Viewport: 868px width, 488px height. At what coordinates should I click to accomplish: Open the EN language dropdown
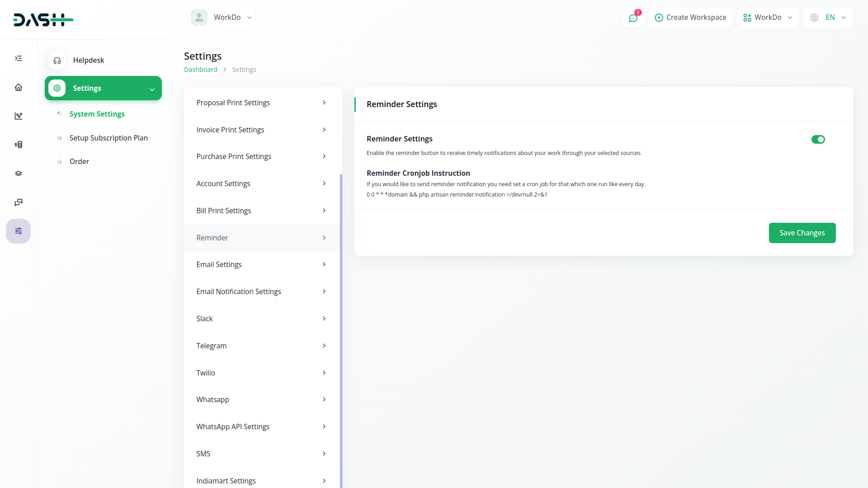pyautogui.click(x=828, y=18)
